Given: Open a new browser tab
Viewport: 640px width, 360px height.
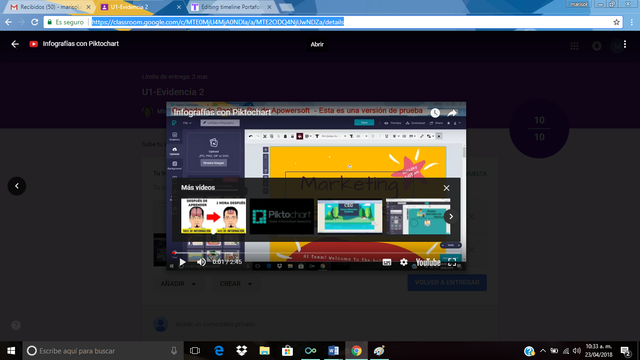Looking at the screenshot, I should point(287,7).
